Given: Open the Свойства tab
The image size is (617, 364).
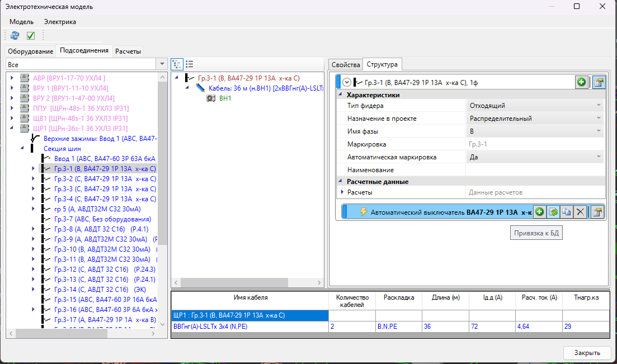Looking at the screenshot, I should 345,64.
